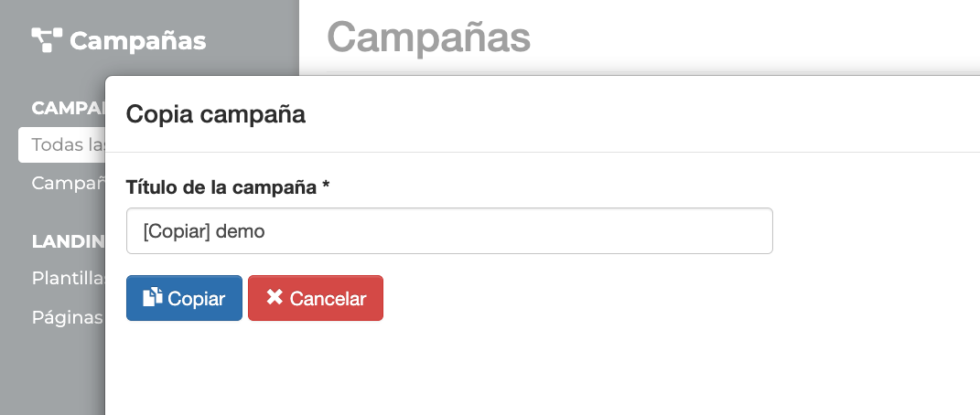Click the Campañas flowchart logo icon
The image size is (980, 415).
(47, 40)
